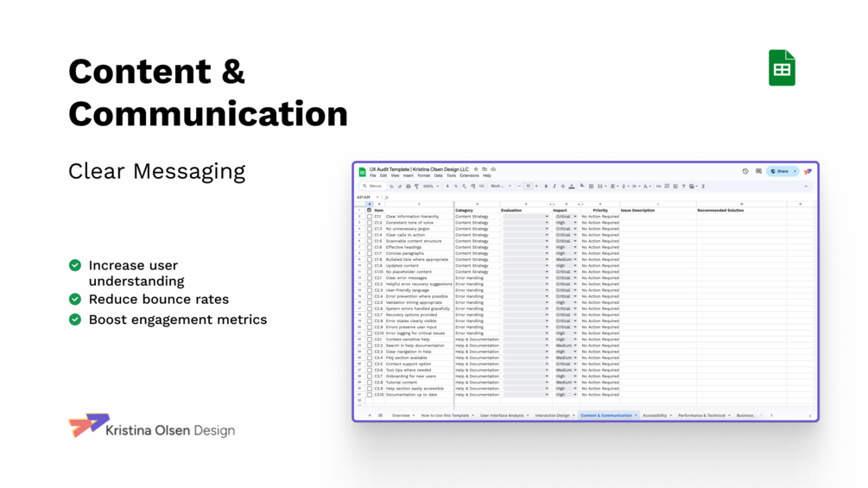Click the Add sheet plus icon
The height and width of the screenshot is (488, 868).
[370, 415]
